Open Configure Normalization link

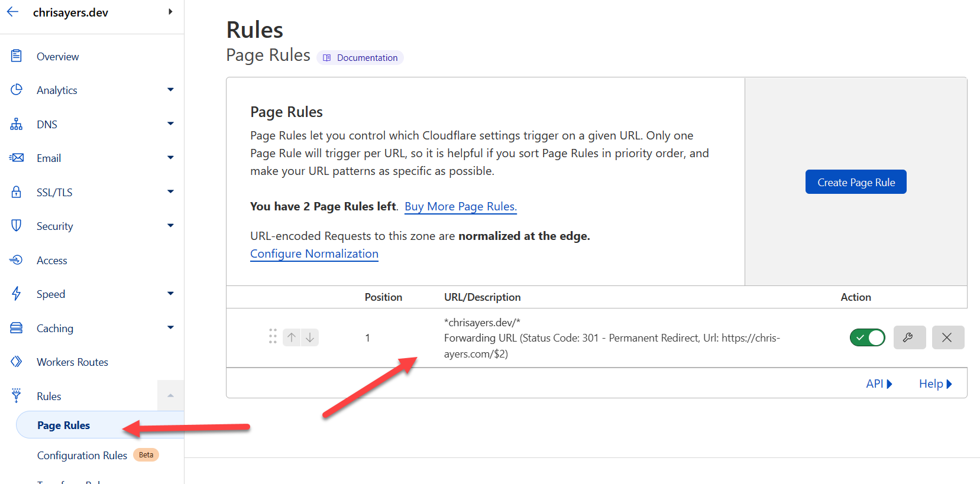pos(314,254)
